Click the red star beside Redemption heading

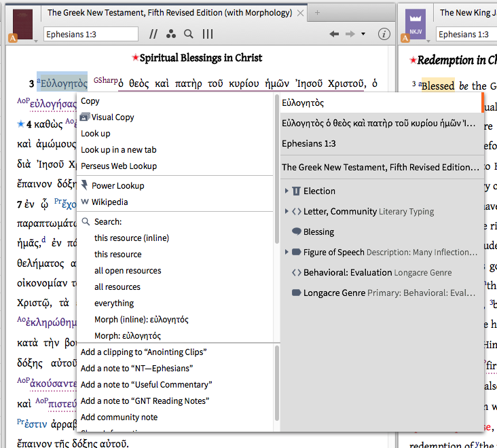[413, 60]
